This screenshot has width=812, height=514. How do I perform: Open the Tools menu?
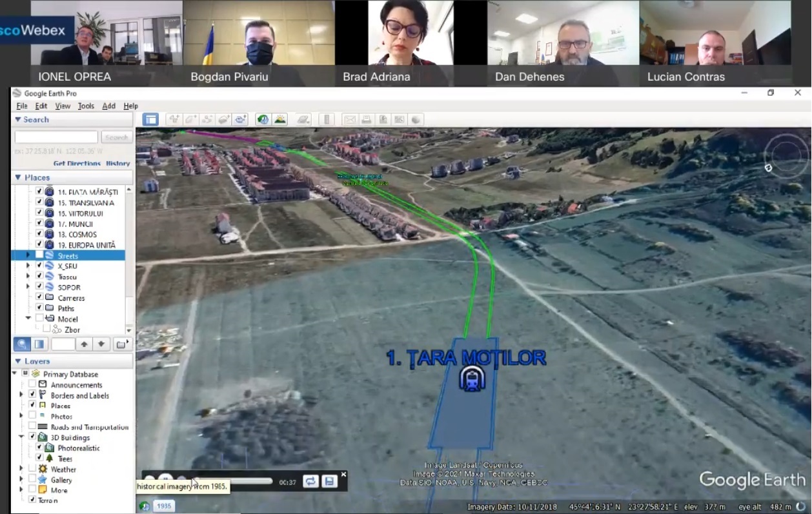(x=86, y=106)
